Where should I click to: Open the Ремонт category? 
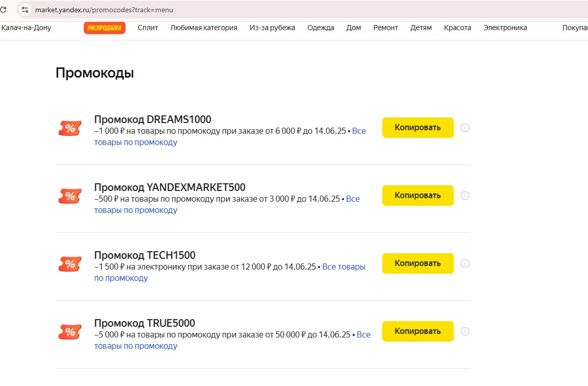[385, 28]
